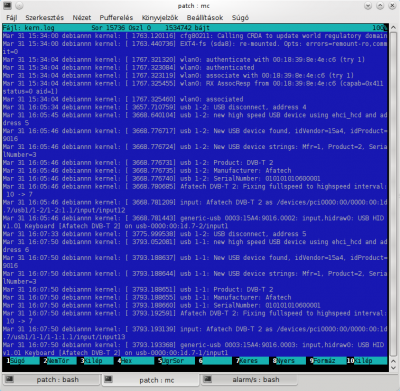The image size is (400, 391).
Task: Open the Könyvjelzők menu
Action: pos(160,18)
